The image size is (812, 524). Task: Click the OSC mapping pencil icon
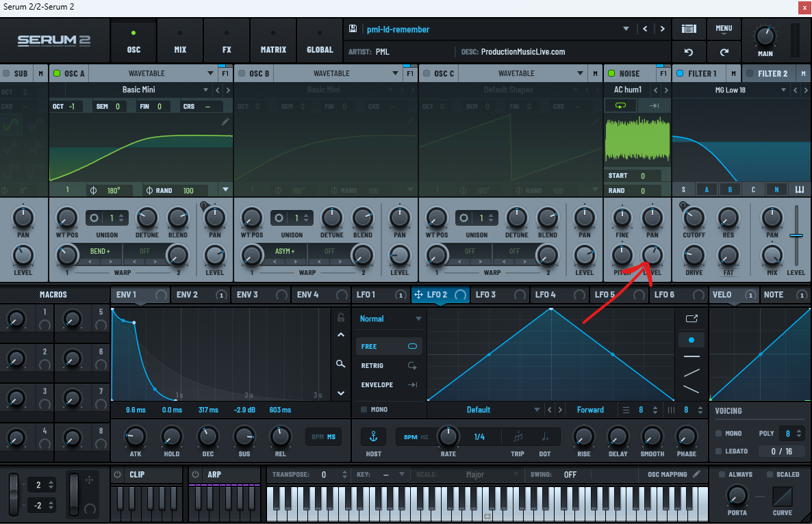[696, 474]
